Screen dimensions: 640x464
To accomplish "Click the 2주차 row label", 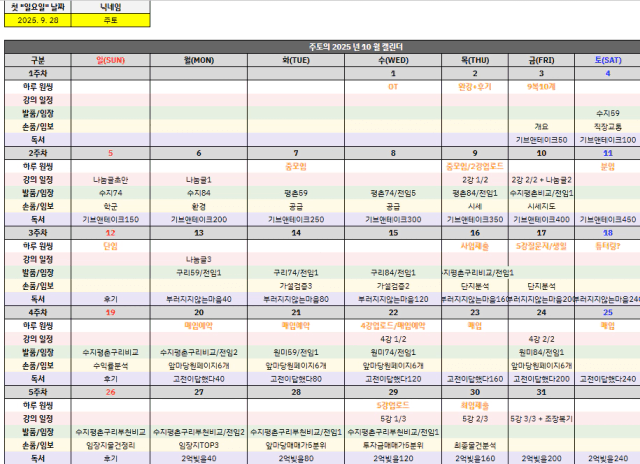I will point(38,153).
